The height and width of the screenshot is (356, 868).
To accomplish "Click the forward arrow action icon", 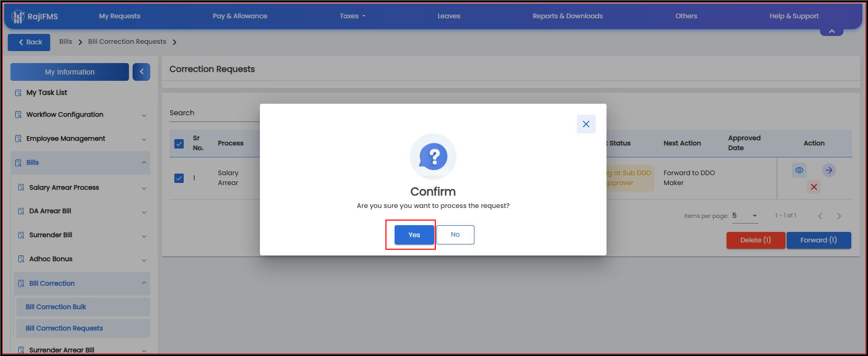I will 829,170.
